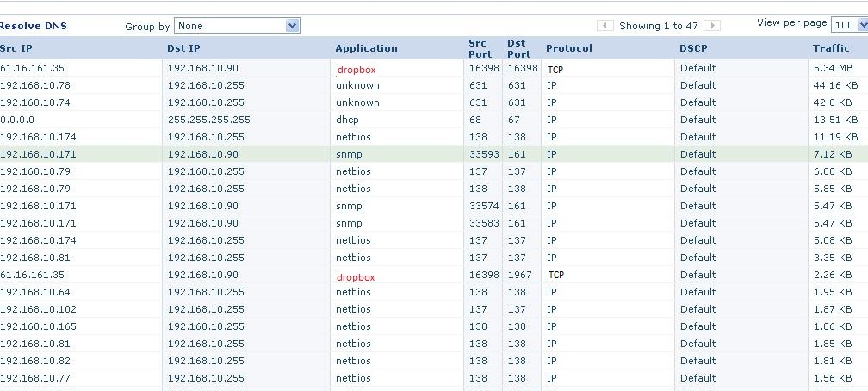The image size is (868, 391).
Task: Click the DSCP column header
Action: click(x=694, y=48)
